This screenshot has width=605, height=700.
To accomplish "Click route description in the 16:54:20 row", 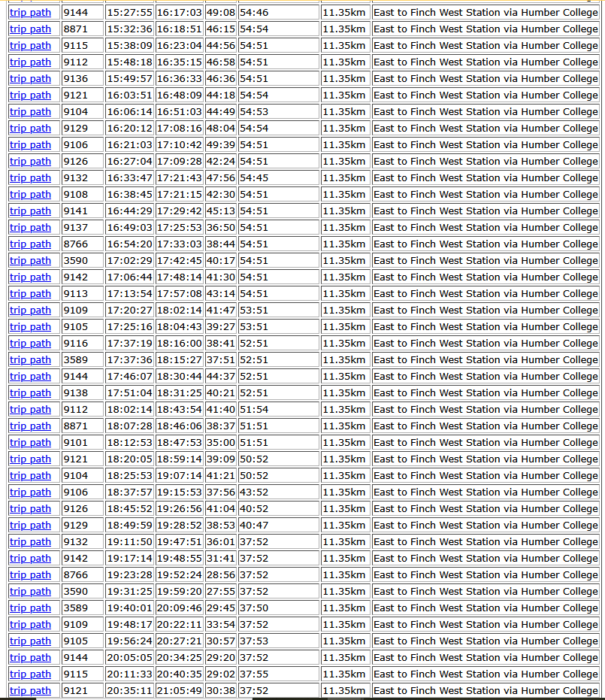I will tap(485, 244).
